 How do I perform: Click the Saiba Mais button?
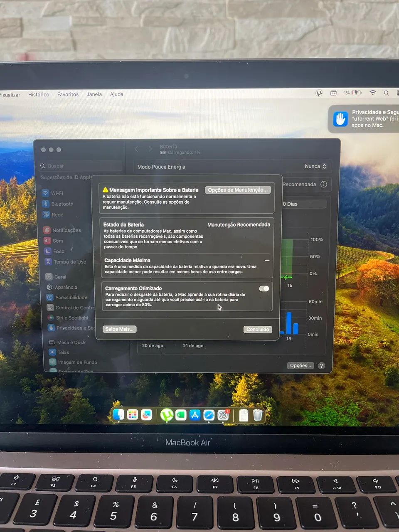(119, 329)
